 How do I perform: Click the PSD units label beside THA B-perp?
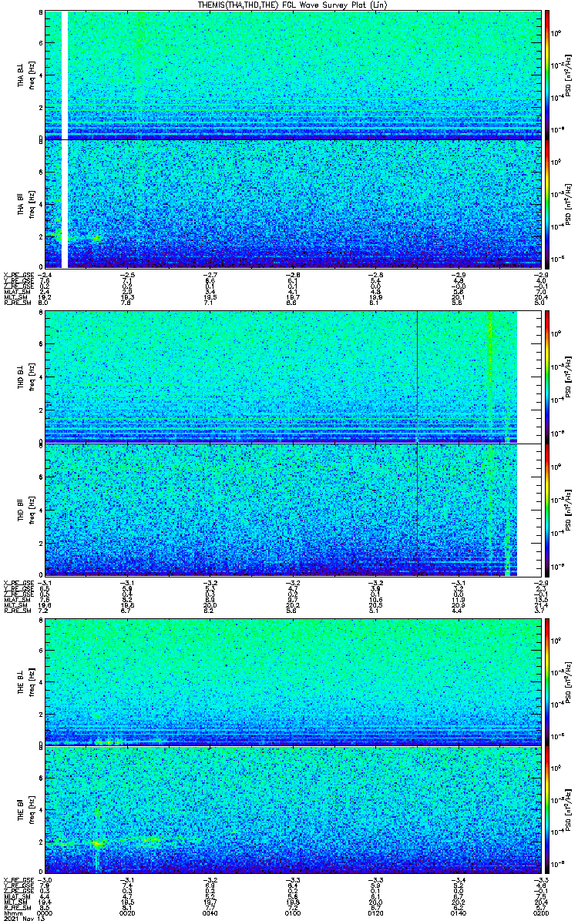click(x=569, y=74)
